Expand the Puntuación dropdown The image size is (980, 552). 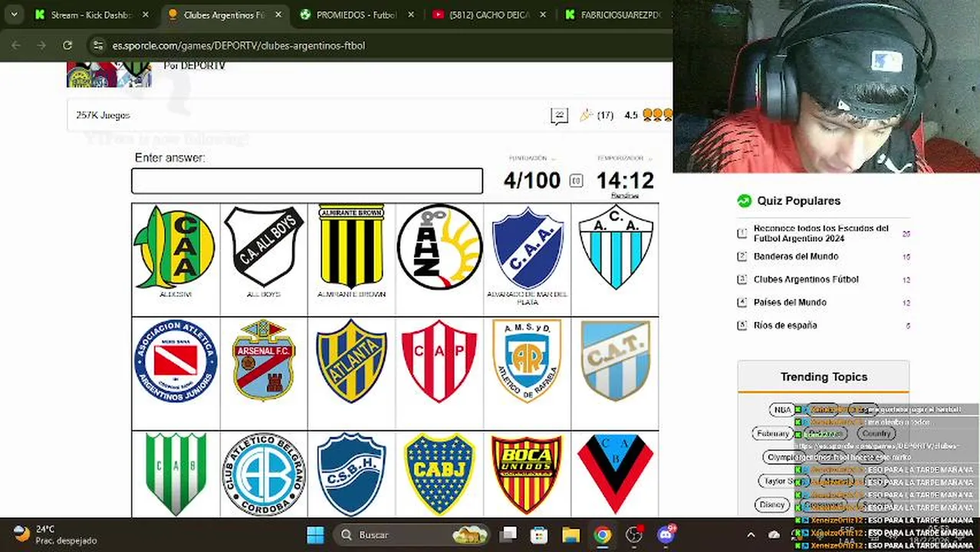pos(531,158)
